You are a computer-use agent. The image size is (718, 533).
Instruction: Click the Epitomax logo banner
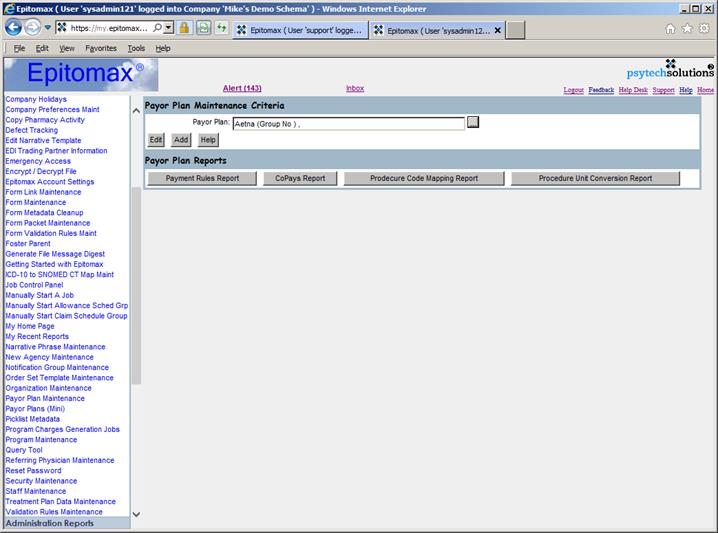pyautogui.click(x=80, y=75)
